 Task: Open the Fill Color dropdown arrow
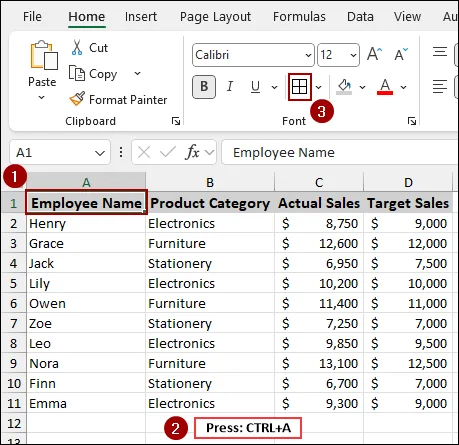(x=362, y=87)
